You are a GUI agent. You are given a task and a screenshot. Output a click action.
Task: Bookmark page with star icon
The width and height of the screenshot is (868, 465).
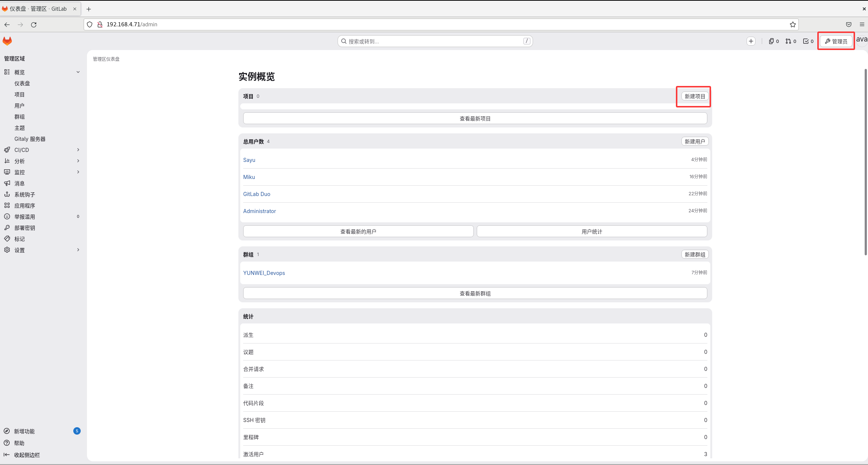[792, 24]
